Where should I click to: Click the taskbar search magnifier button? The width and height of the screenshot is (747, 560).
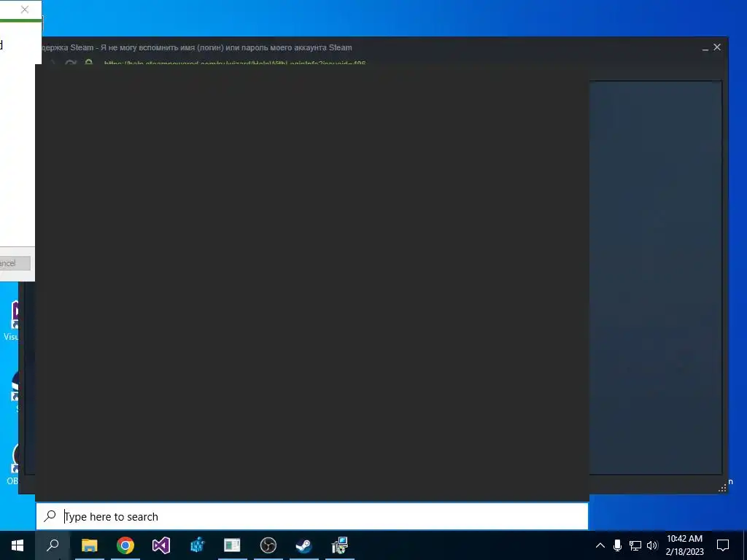pos(53,545)
